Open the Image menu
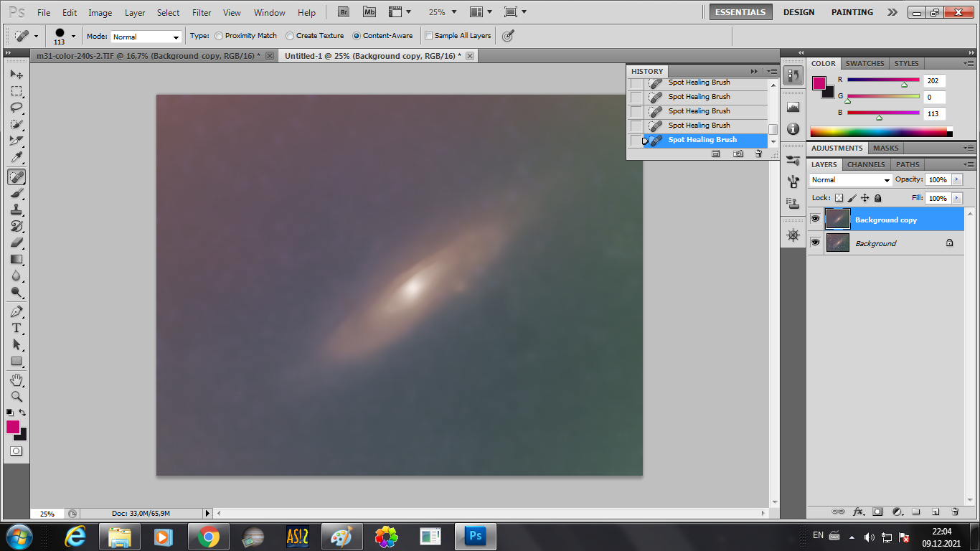The width and height of the screenshot is (980, 551). 100,13
